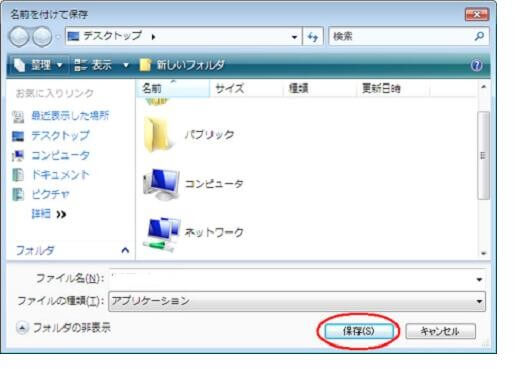Open the help question mark icon
521x369 pixels.
coord(477,65)
